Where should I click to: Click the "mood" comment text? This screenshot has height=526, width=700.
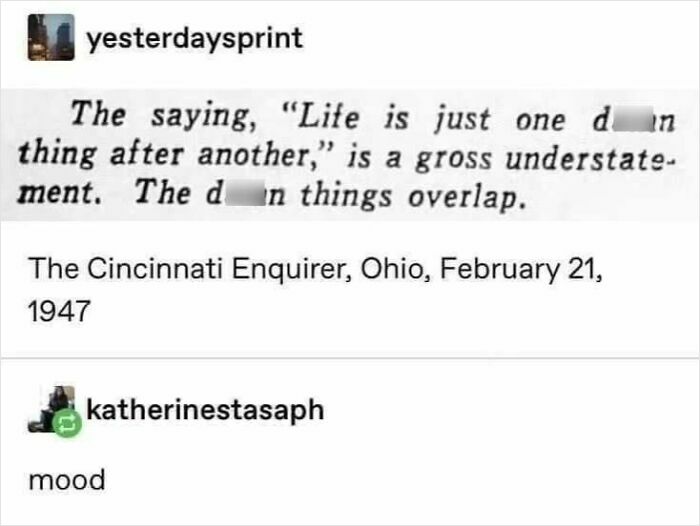(x=67, y=480)
